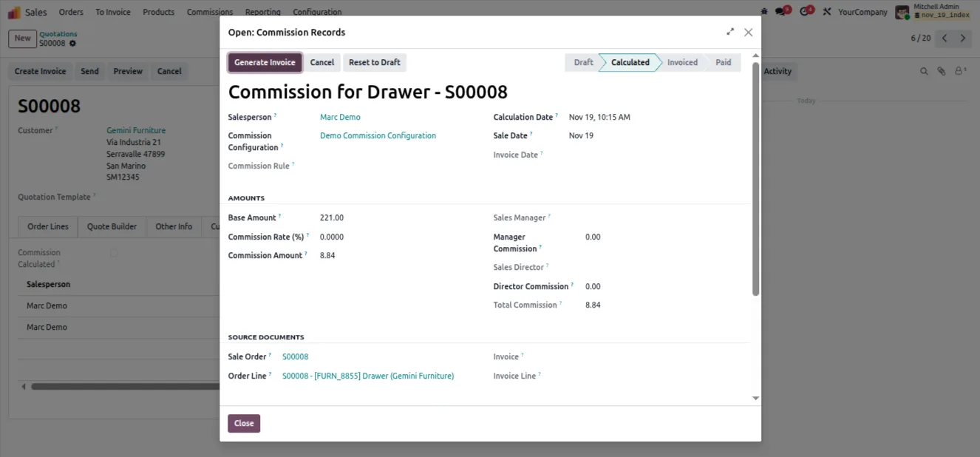Click the Send button
The width and height of the screenshot is (980, 457).
coord(89,72)
